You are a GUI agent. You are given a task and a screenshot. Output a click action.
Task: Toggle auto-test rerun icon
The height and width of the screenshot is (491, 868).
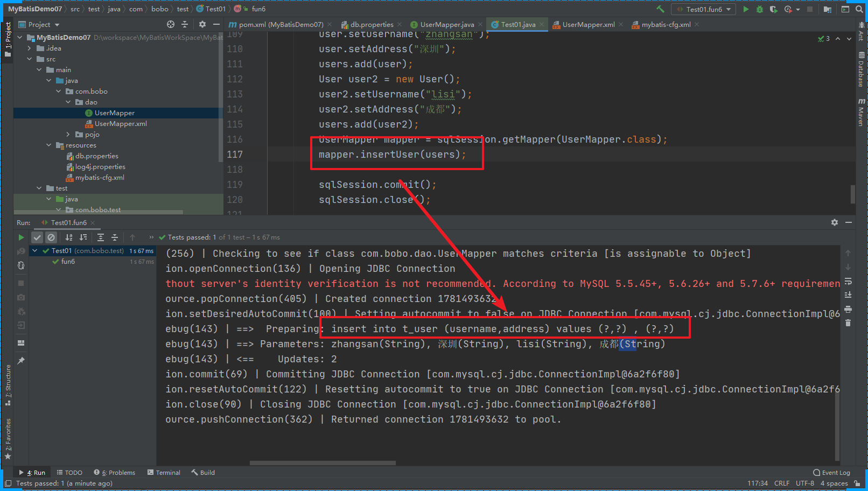21,265
